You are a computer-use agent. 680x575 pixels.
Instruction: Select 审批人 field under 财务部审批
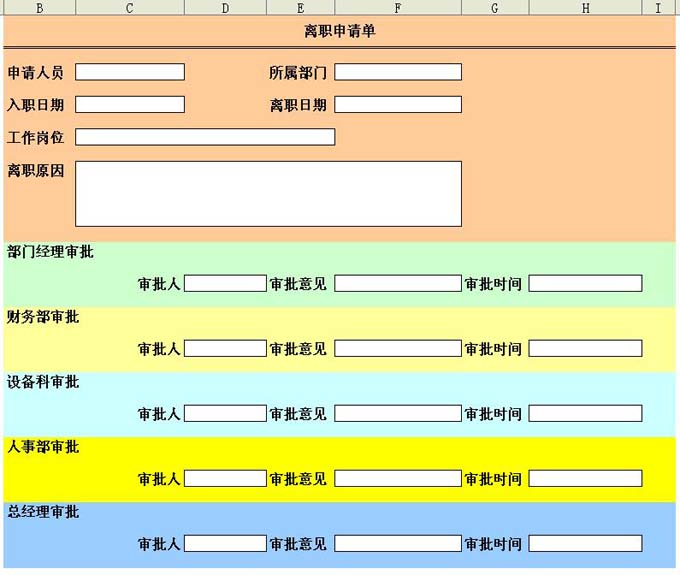[x=225, y=349]
